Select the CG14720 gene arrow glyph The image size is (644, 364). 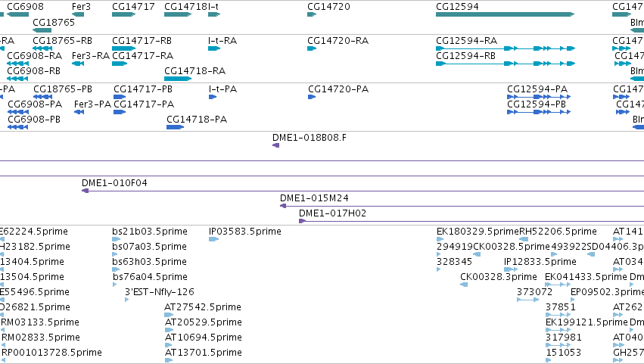(x=312, y=14)
